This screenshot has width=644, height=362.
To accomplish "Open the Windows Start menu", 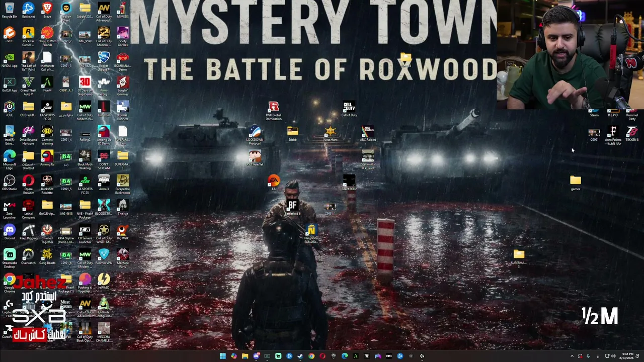I will 222,356.
